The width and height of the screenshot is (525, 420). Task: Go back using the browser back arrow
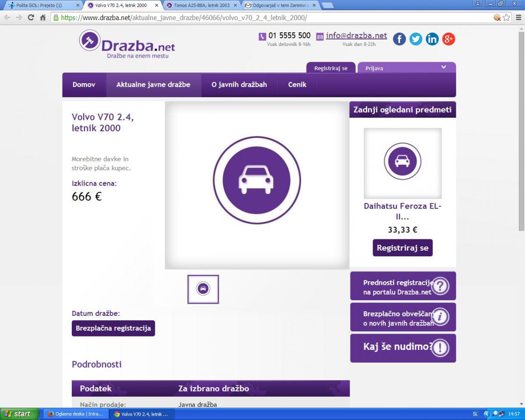coord(7,17)
